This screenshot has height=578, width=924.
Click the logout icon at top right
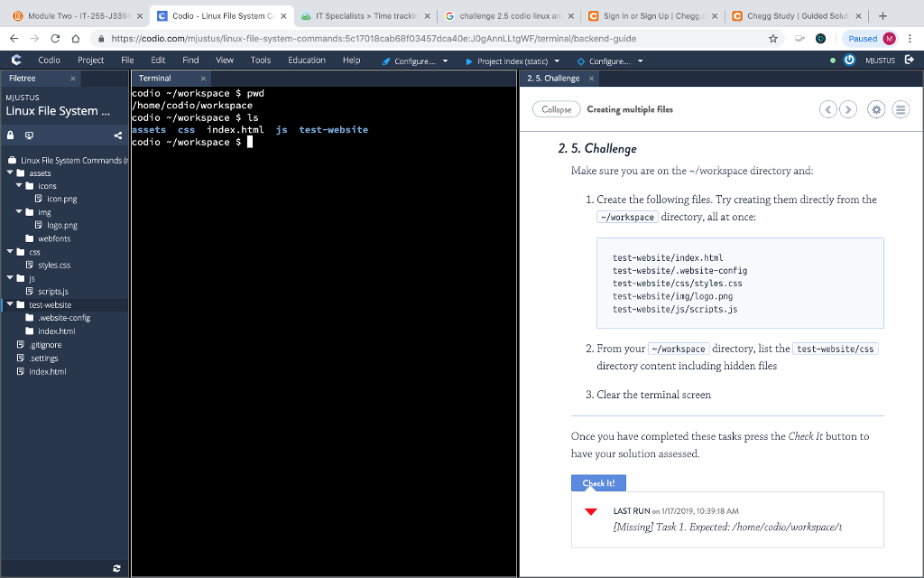click(x=910, y=60)
